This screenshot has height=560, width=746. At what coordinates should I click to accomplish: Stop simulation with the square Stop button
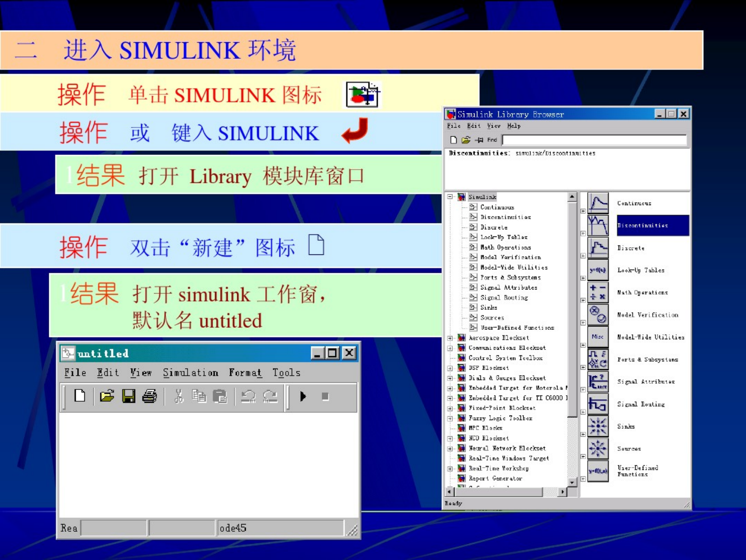(325, 396)
